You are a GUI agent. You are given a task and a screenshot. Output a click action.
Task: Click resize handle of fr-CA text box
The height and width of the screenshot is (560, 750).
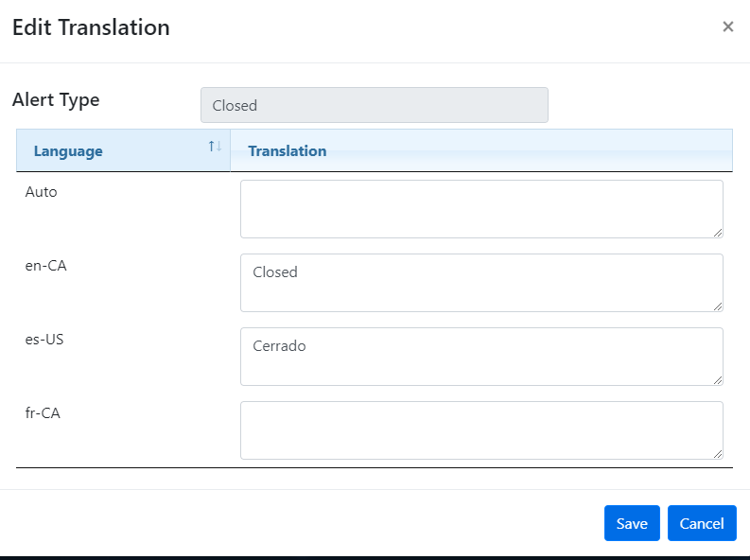718,453
